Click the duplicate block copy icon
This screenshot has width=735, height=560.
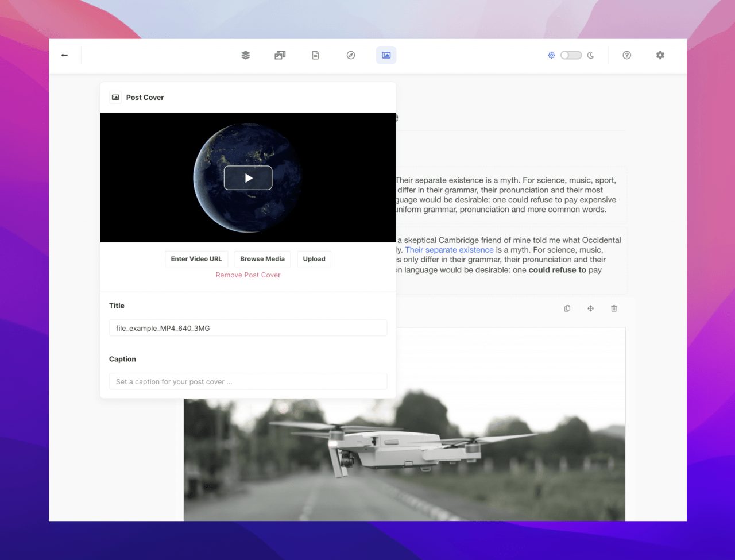pyautogui.click(x=567, y=308)
